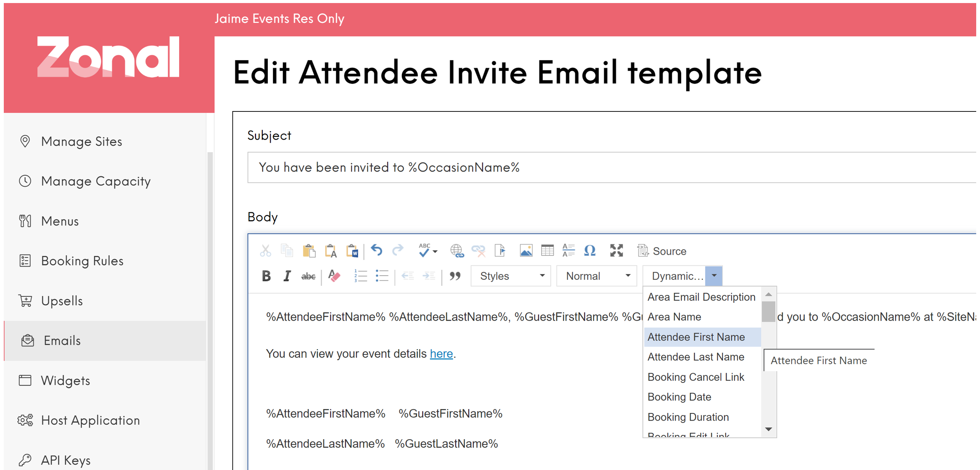Toggle block quote formatting

tap(455, 276)
